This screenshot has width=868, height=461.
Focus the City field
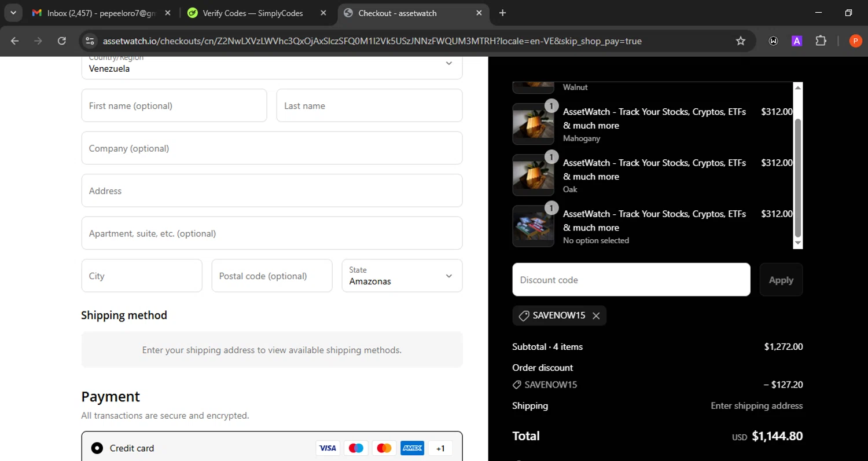(x=142, y=276)
